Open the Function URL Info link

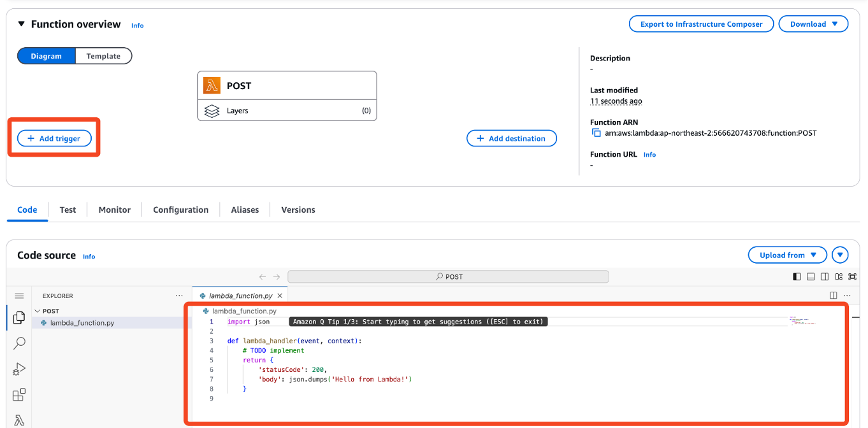(649, 155)
